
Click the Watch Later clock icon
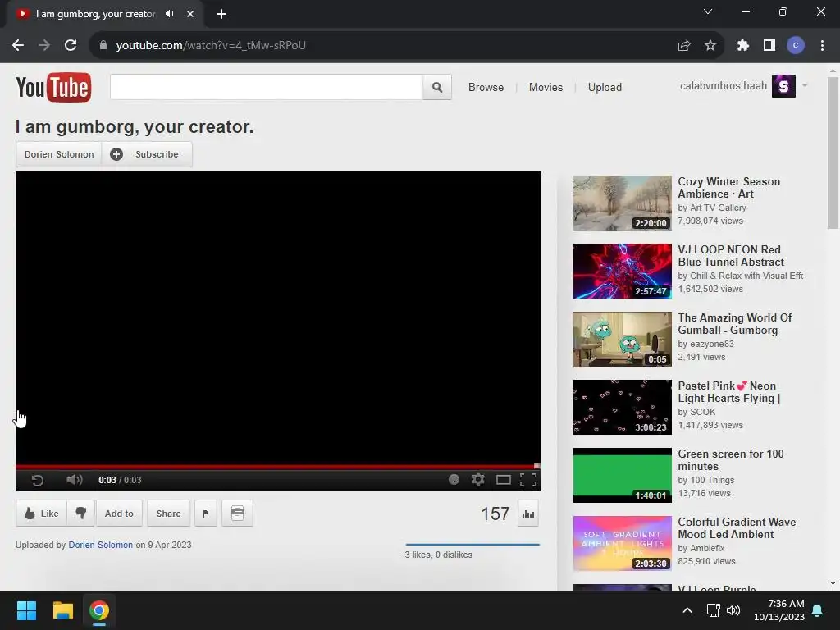[454, 479]
